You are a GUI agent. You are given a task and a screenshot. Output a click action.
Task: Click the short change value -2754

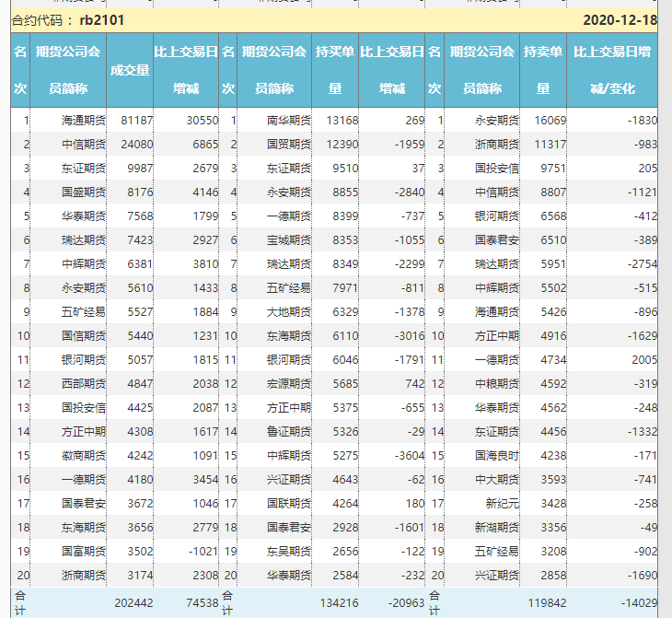(x=642, y=264)
